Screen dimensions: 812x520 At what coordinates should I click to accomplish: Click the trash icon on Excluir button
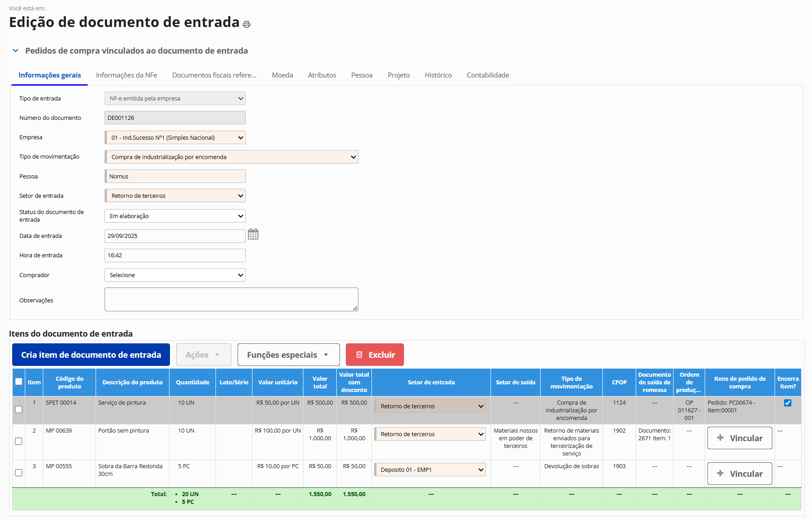[x=359, y=355]
